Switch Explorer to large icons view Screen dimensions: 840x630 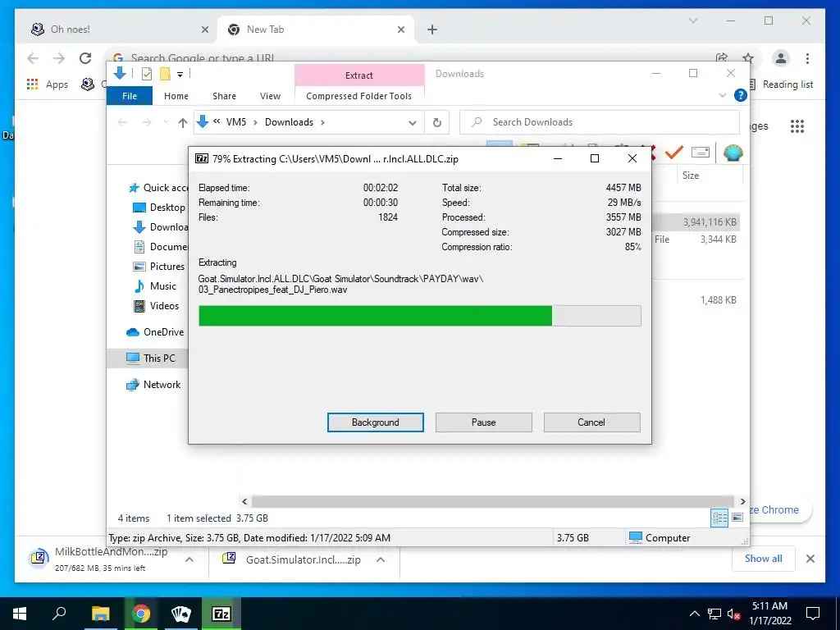point(737,518)
